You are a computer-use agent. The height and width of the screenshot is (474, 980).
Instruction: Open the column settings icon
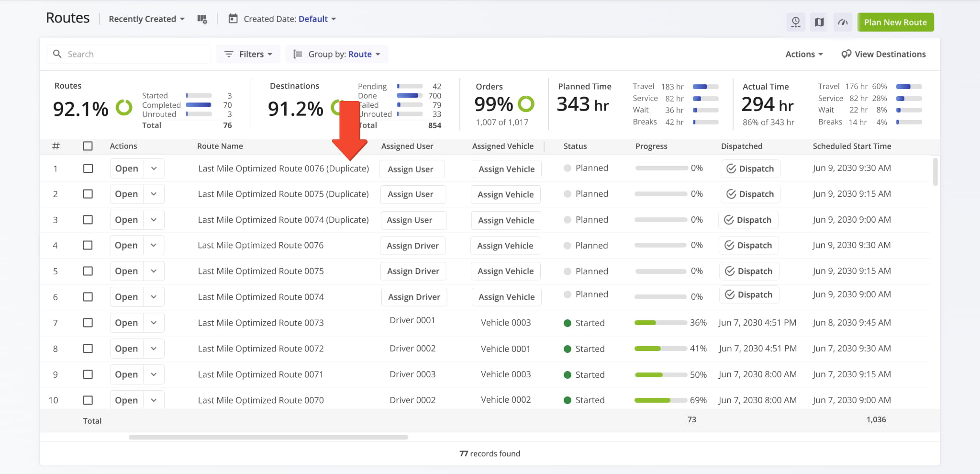[202, 19]
